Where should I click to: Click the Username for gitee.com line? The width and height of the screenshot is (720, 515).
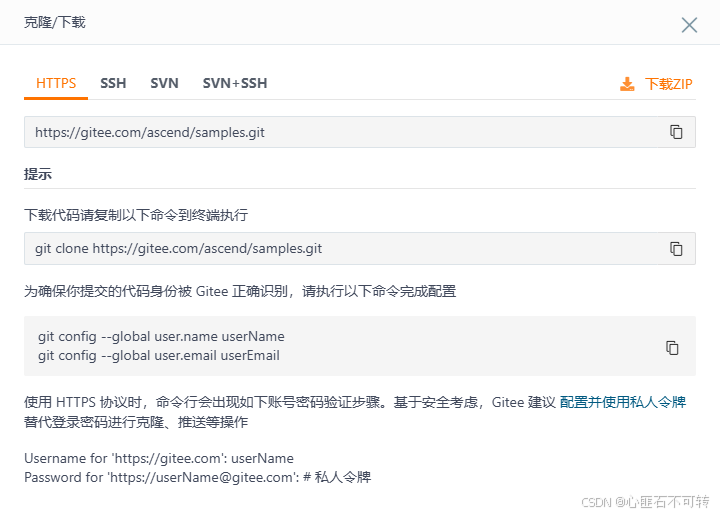click(x=159, y=458)
